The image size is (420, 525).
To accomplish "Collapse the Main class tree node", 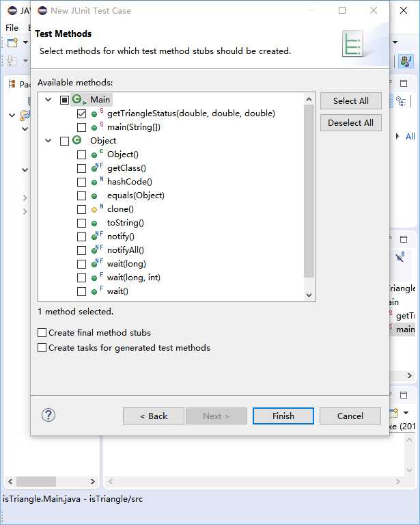I will 48,99.
